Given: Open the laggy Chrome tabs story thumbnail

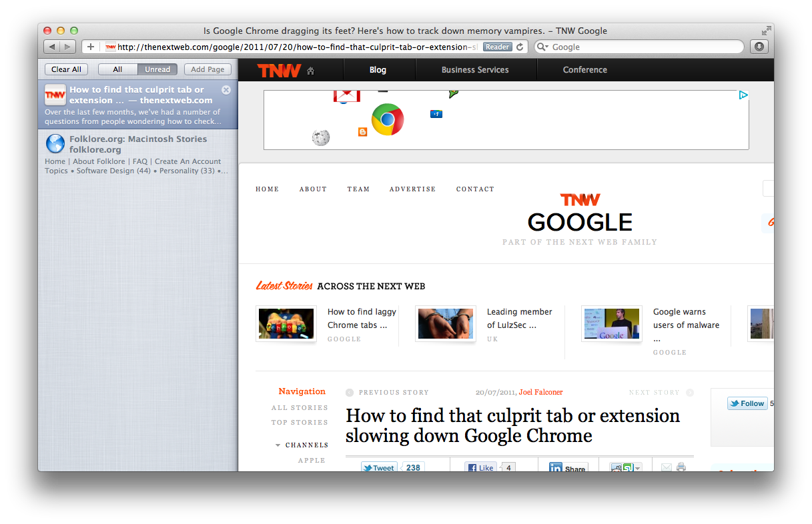Looking at the screenshot, I should click(286, 323).
